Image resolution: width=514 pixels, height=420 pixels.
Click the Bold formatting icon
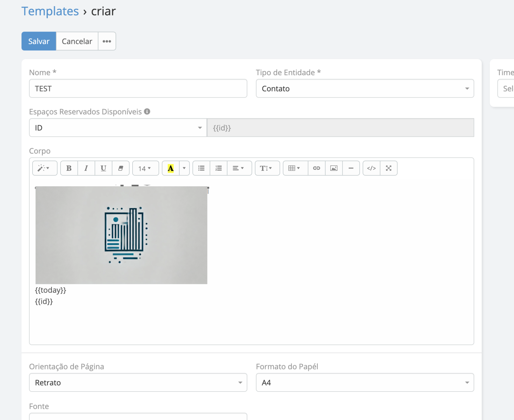tap(69, 168)
